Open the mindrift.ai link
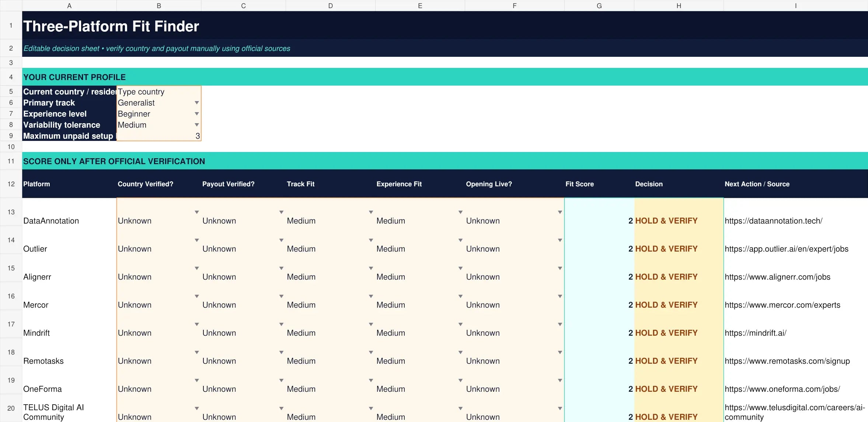The height and width of the screenshot is (422, 868). pos(756,333)
